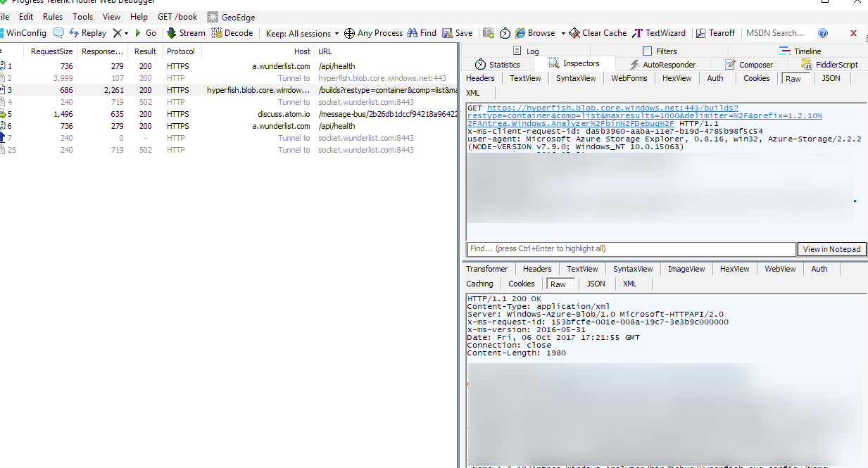
Task: Click the session 5 arrow icon
Action: (x=3, y=114)
